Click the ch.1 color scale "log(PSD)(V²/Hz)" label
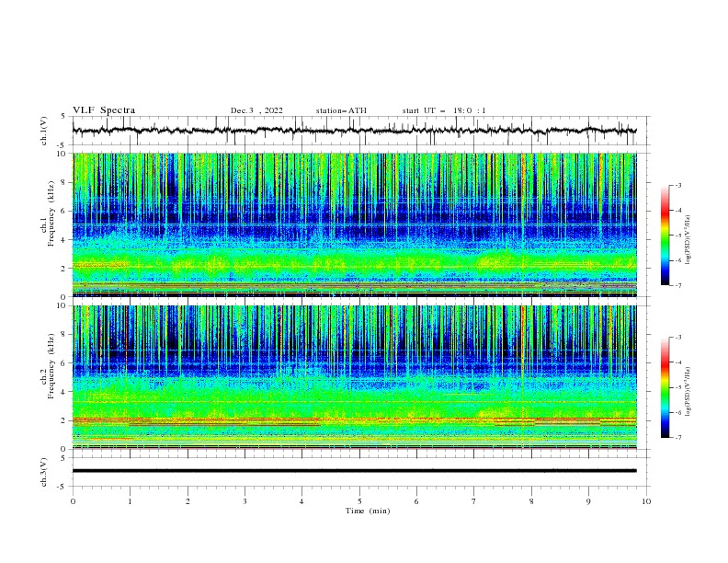 pos(688,240)
